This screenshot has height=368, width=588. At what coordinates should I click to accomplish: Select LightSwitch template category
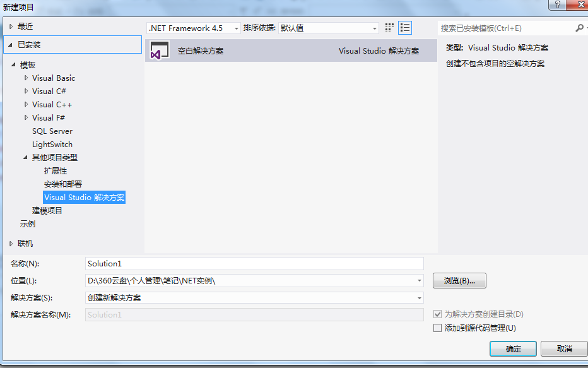click(x=52, y=145)
